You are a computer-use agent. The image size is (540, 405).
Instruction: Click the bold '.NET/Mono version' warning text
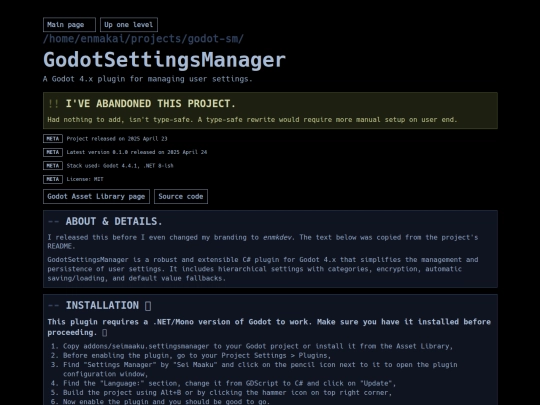click(269, 327)
